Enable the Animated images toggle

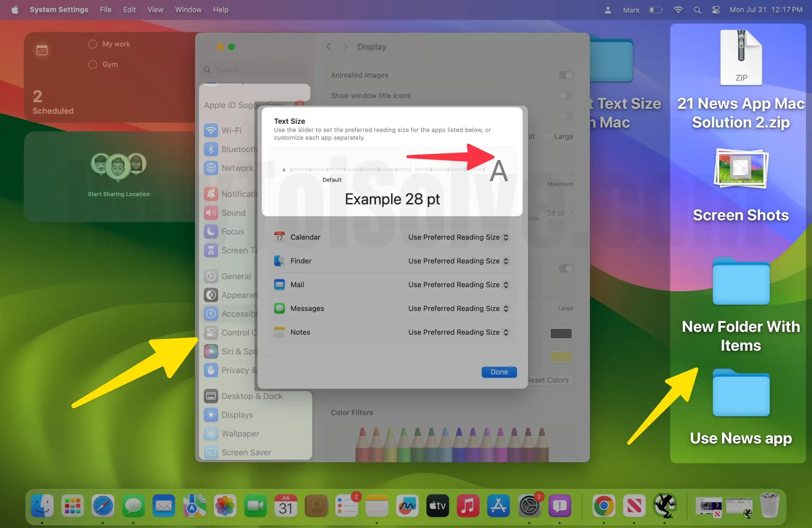[x=565, y=75]
